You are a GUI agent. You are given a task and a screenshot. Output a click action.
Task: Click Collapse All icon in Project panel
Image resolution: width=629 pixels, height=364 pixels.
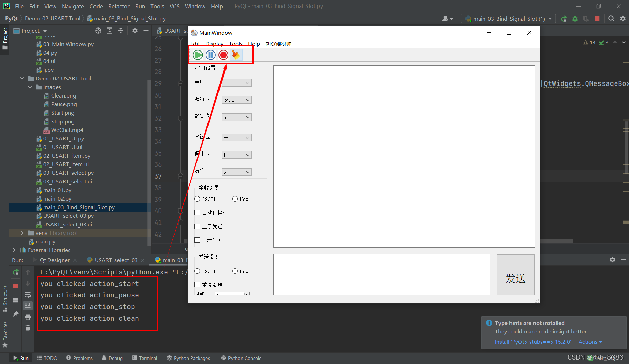coord(121,31)
